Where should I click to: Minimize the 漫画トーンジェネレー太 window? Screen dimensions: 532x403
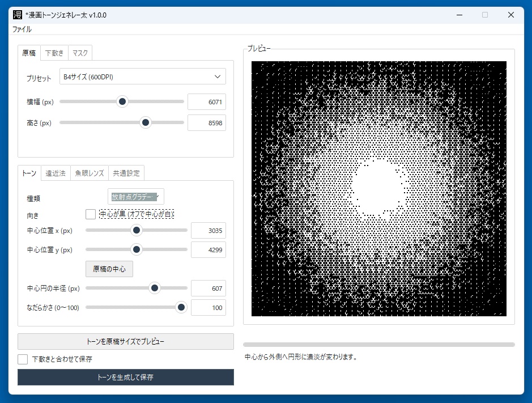pos(459,15)
